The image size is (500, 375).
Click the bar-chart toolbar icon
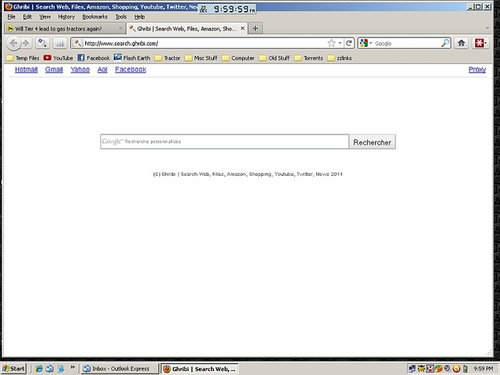(x=60, y=43)
